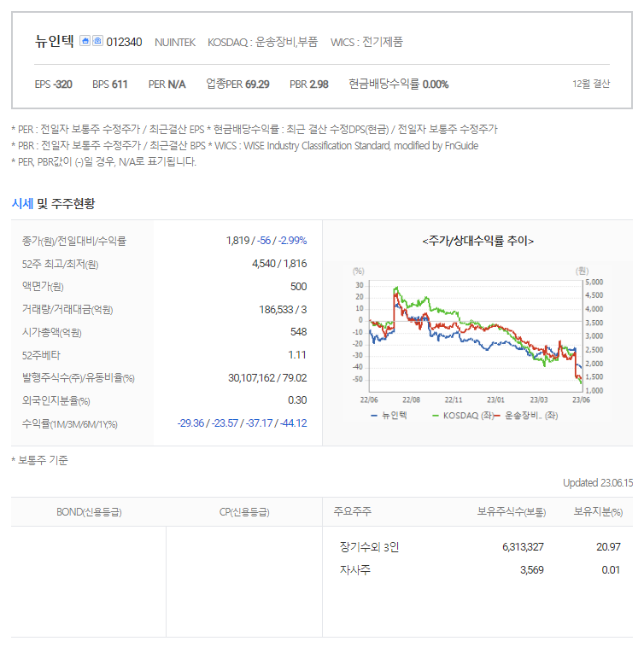The image size is (644, 647).
Task: Click the 발행주식수(주)/유동비율(%) row label
Action: pyautogui.click(x=79, y=378)
